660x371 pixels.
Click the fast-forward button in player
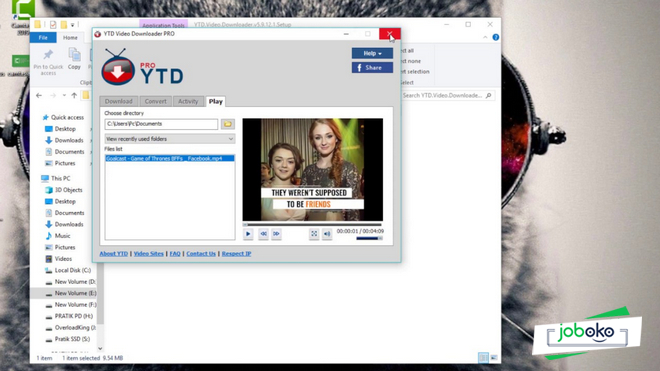pos(276,234)
